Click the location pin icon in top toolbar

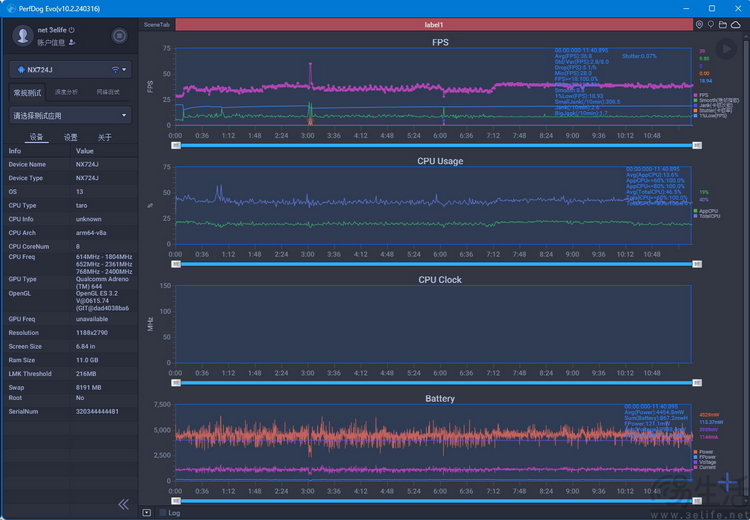pyautogui.click(x=699, y=24)
